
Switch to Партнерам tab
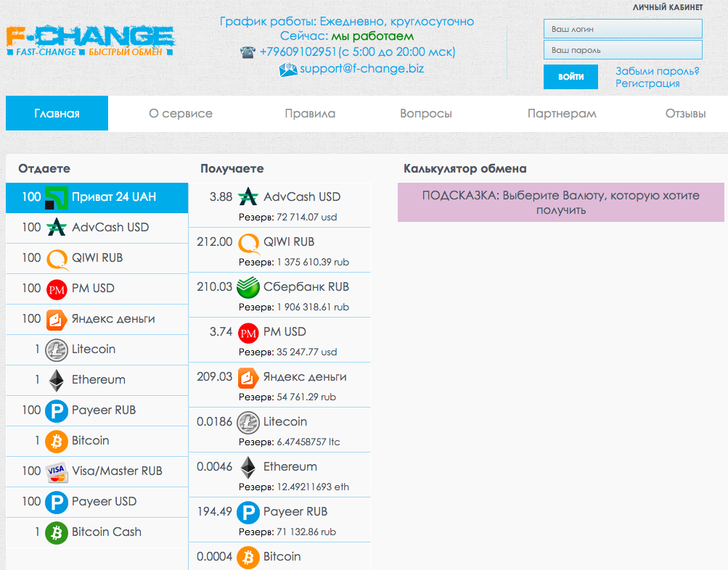point(562,113)
